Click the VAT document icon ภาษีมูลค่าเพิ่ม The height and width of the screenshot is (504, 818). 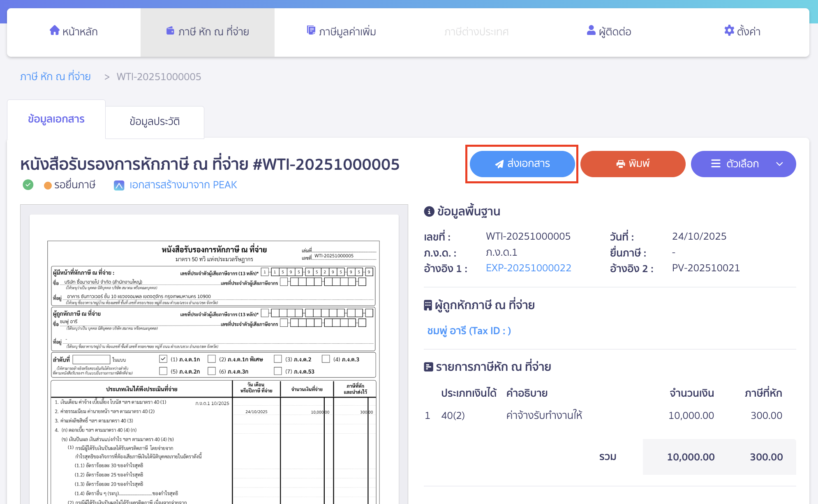click(311, 30)
